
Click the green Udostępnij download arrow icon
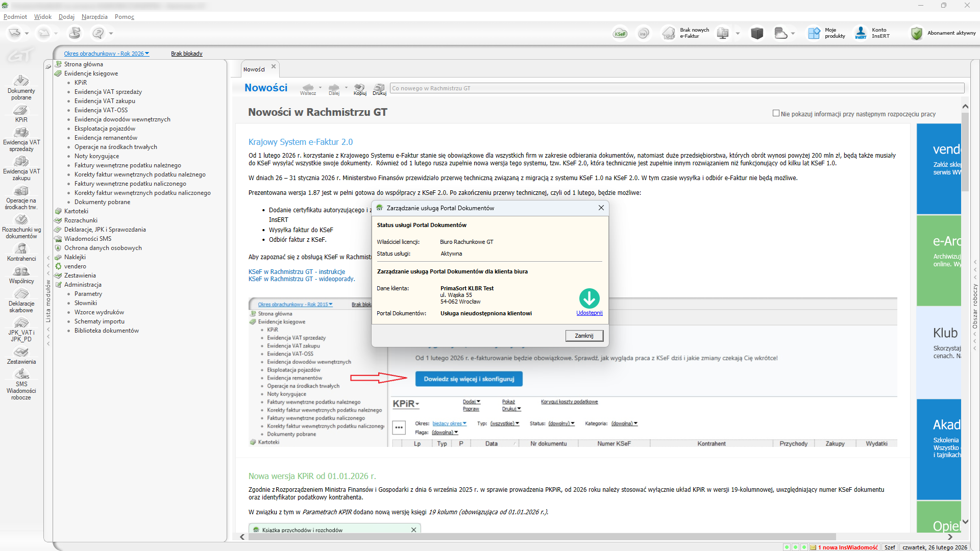point(589,298)
